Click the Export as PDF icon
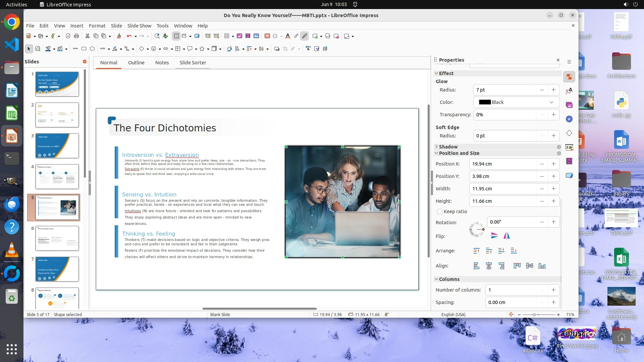 coord(68,36)
